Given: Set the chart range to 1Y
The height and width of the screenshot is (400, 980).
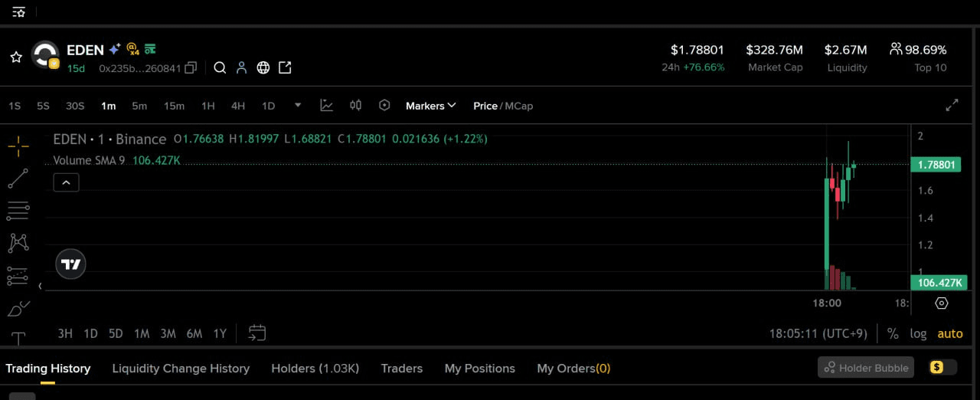Looking at the screenshot, I should (220, 333).
